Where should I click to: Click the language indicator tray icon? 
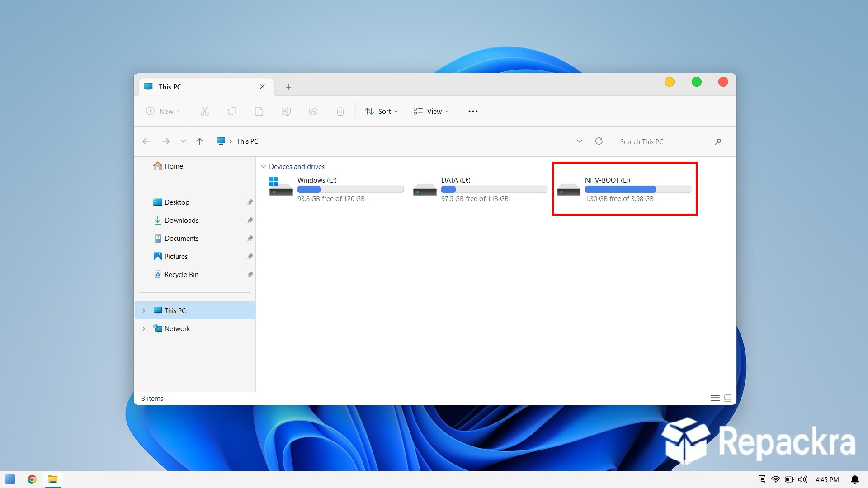click(x=762, y=479)
